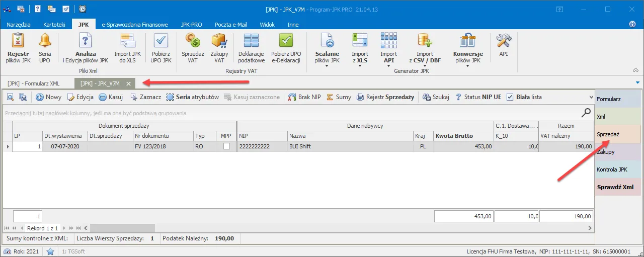This screenshot has width=644, height=257.
Task: Click Edycja pencil button
Action: click(x=80, y=97)
